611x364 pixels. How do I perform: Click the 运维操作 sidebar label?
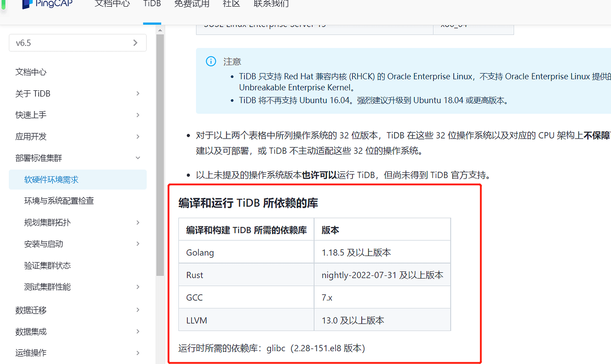tap(31, 353)
